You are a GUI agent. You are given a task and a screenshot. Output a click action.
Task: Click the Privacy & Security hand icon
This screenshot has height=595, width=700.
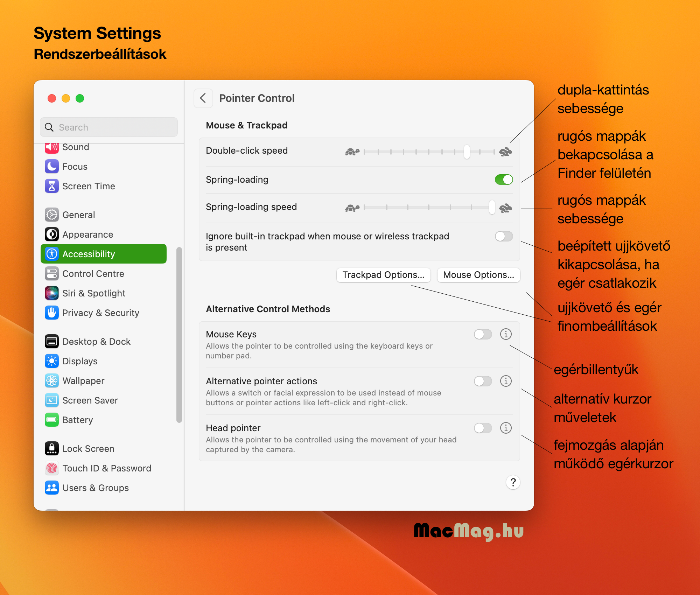(52, 313)
